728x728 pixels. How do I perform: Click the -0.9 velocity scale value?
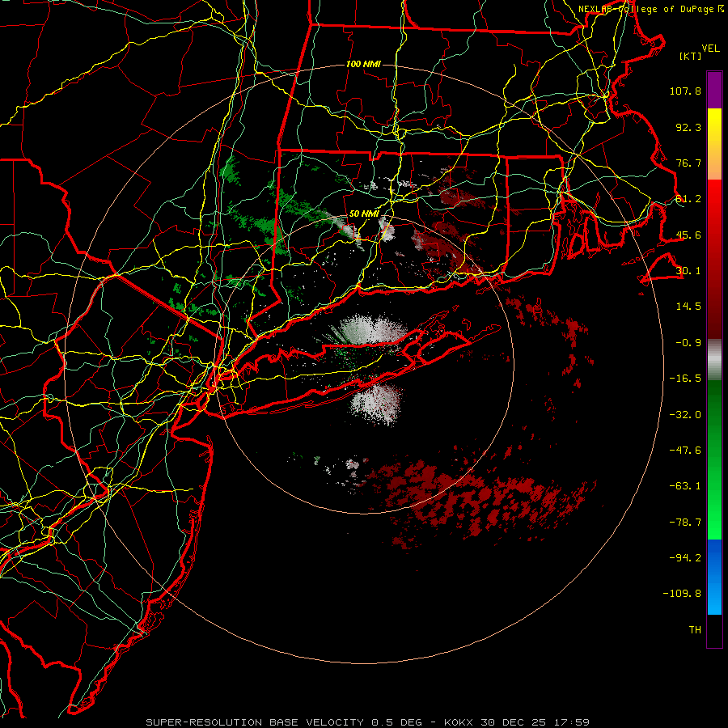[688, 343]
